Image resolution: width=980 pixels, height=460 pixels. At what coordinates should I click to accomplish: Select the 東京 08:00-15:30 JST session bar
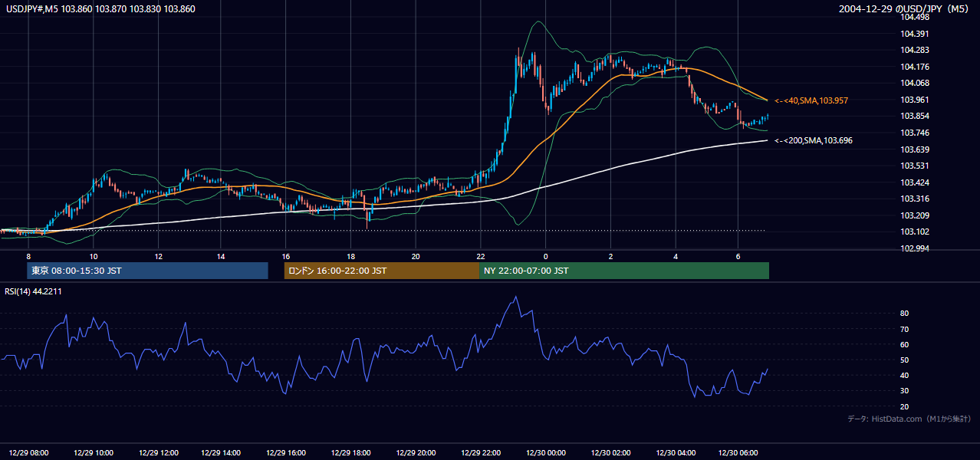tap(147, 271)
